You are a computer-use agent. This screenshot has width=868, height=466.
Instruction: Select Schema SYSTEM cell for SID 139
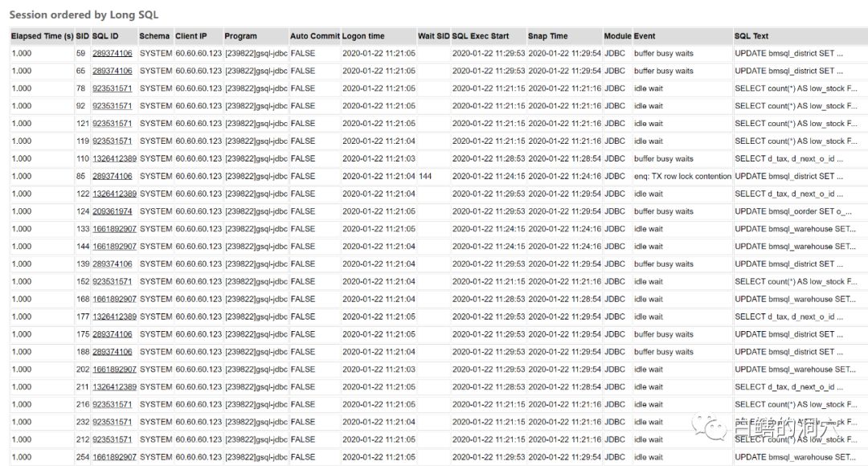(x=156, y=264)
